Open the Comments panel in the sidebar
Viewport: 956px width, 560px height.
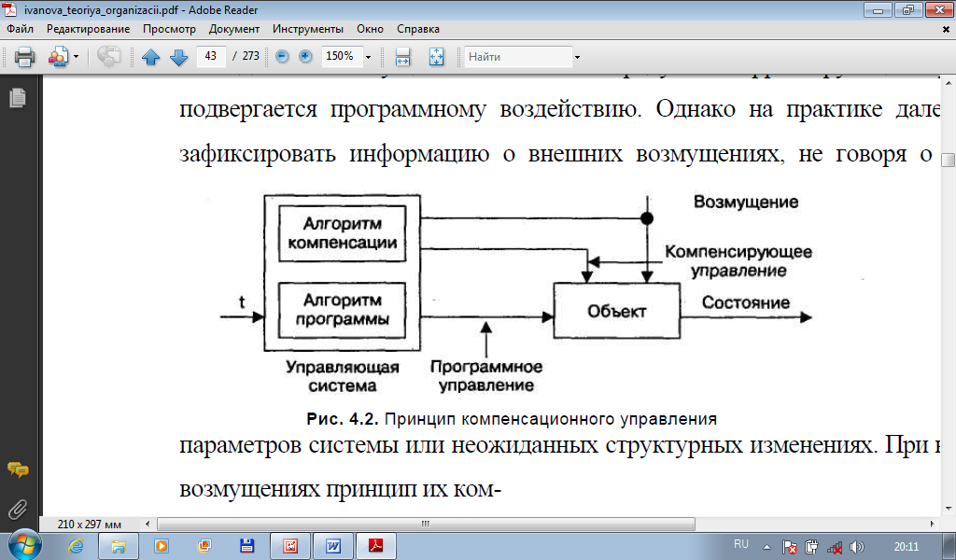point(18,469)
